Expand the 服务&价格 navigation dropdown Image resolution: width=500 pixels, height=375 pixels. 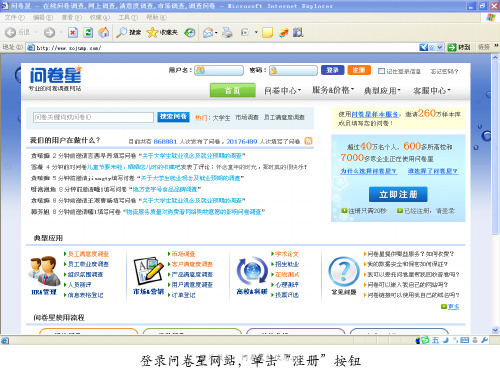click(x=333, y=90)
